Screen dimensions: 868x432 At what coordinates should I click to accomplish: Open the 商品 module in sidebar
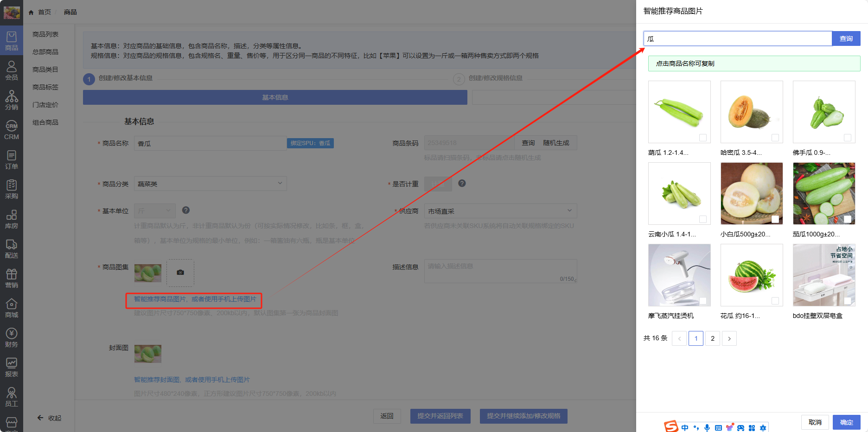12,41
